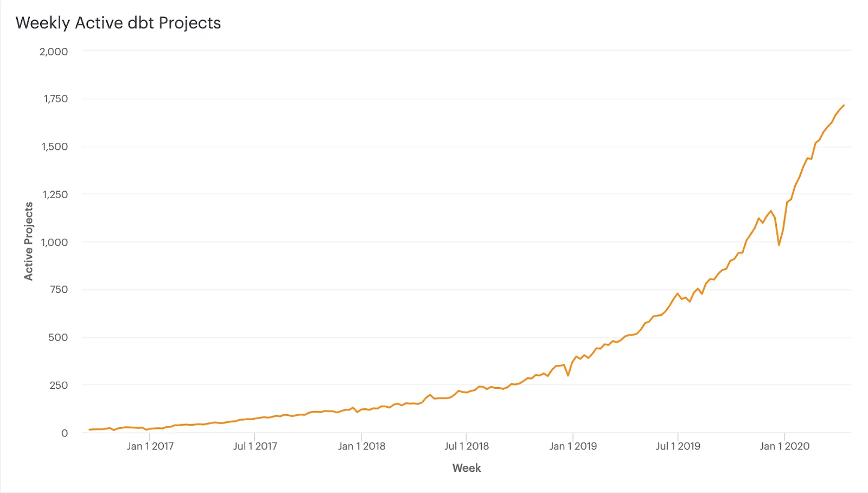Click the Jan 1 2017 axis label
The image size is (868, 493).
pyautogui.click(x=150, y=446)
